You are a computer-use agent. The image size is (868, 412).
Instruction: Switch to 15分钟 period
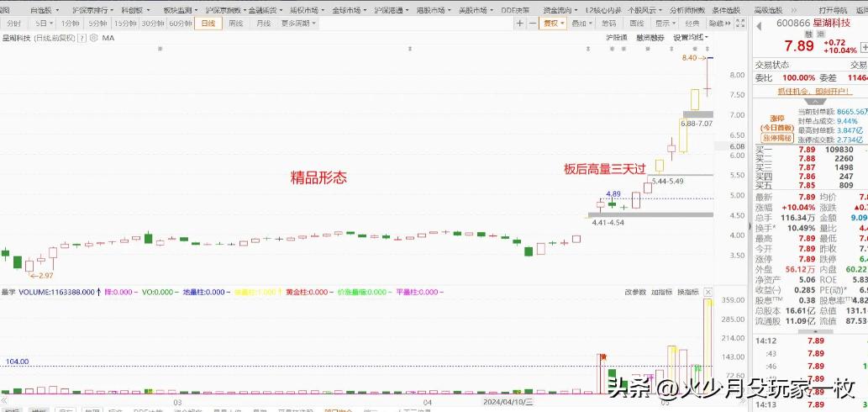(124, 24)
